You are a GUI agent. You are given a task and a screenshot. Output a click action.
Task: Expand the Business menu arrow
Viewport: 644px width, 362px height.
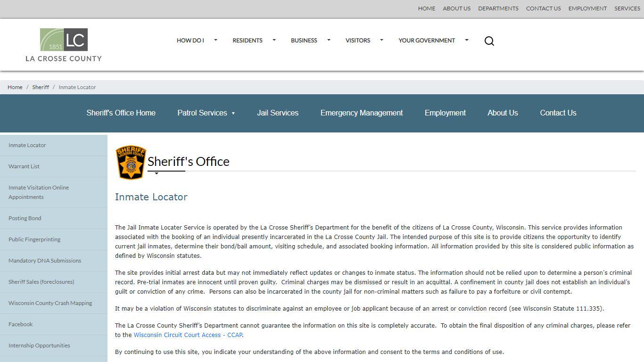(x=329, y=40)
